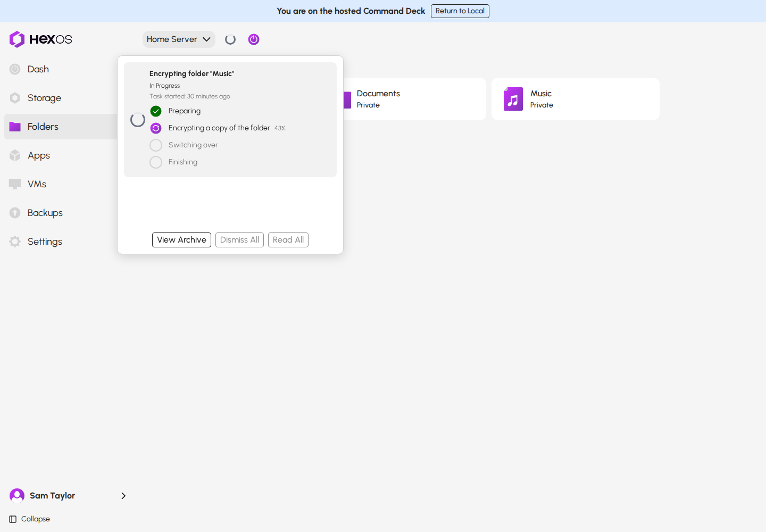Click the Switching over step circle
The image size is (766, 532).
[156, 145]
